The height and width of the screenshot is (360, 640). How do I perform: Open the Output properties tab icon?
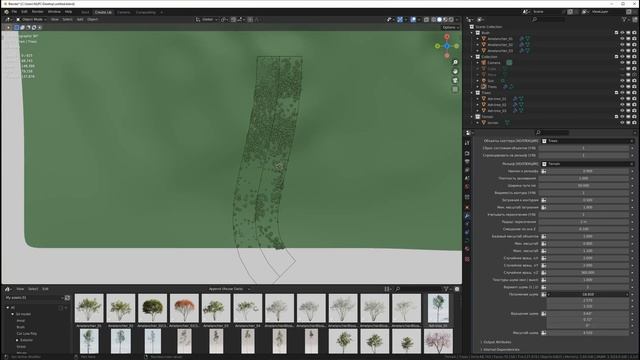click(467, 162)
